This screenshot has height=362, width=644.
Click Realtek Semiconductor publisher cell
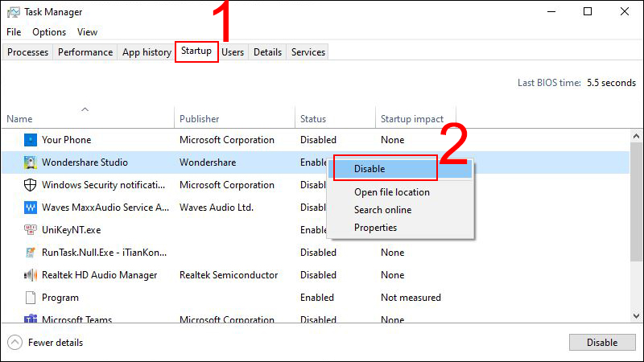[x=229, y=275]
